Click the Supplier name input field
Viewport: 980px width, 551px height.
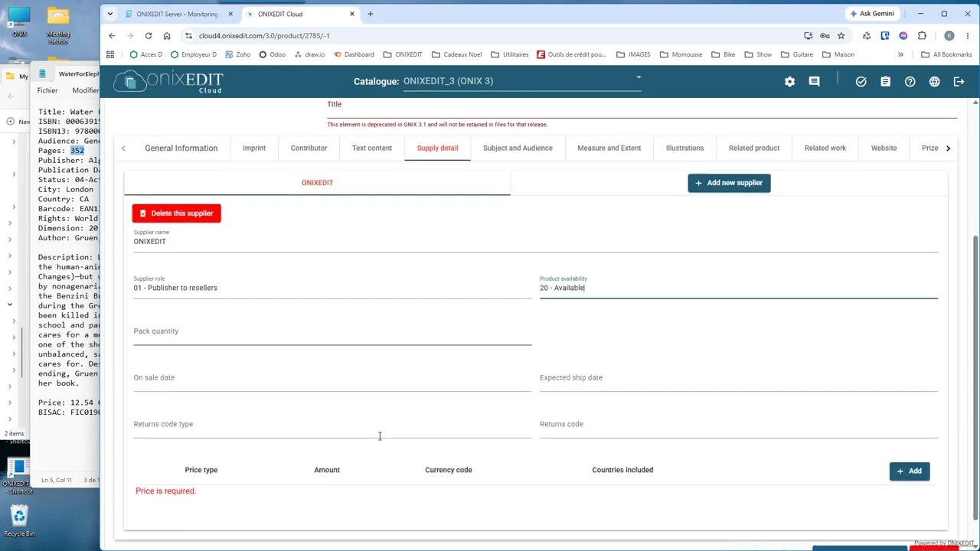(x=535, y=240)
